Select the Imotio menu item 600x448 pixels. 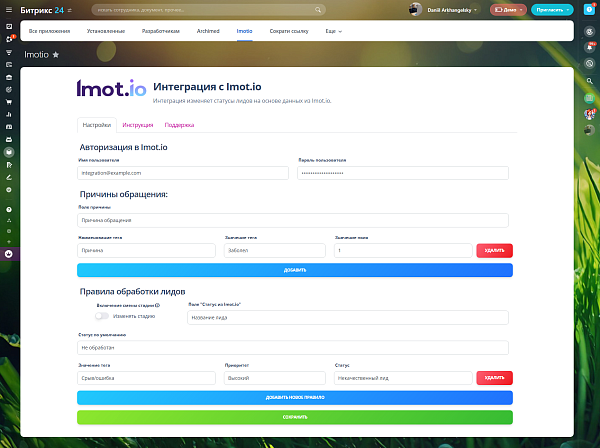pos(245,31)
